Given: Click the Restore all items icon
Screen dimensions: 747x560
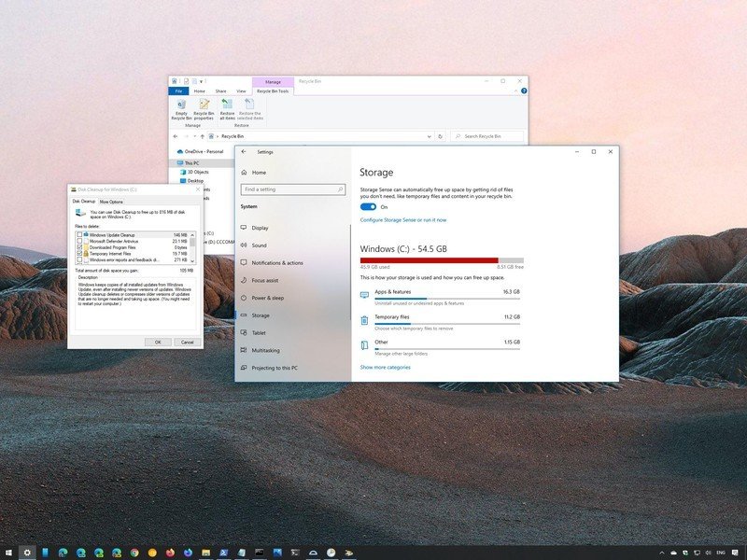Looking at the screenshot, I should (227, 110).
